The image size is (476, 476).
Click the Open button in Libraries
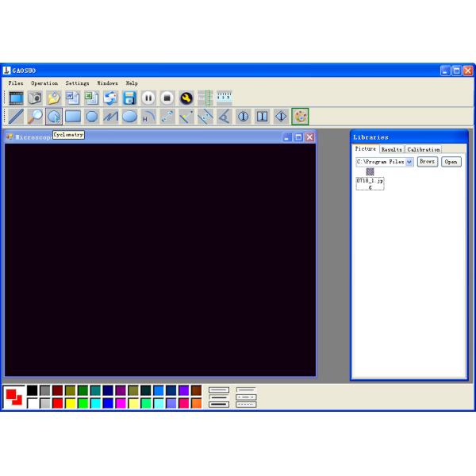coord(451,162)
